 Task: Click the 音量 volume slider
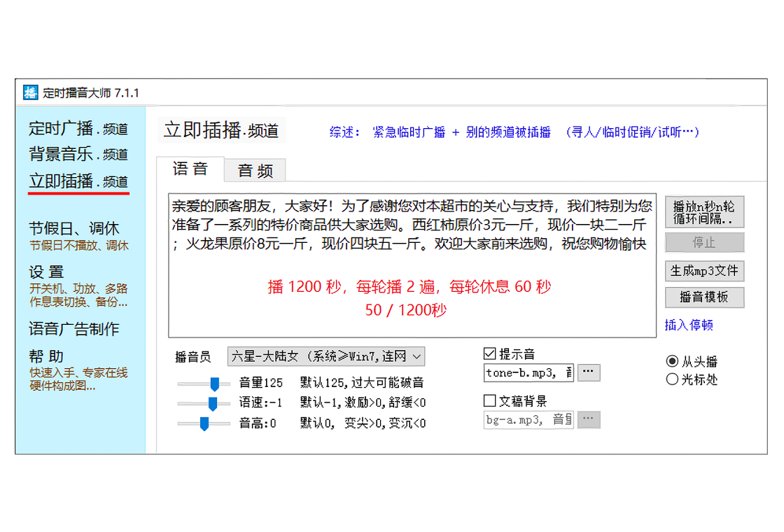pyautogui.click(x=204, y=383)
